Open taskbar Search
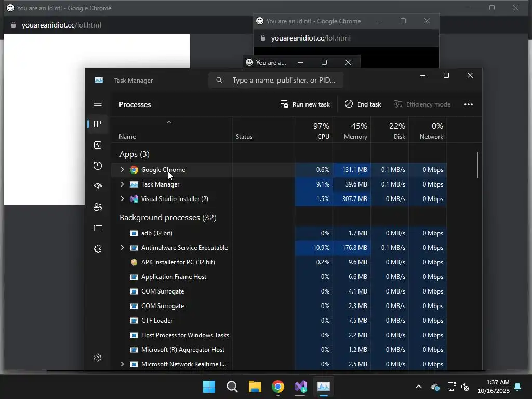 [232, 387]
